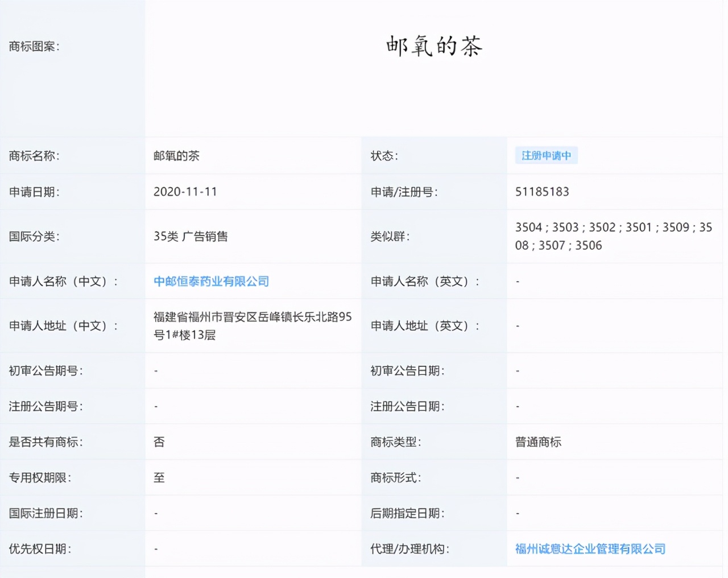Select the 商标类型 value 普通商标
Viewport: 728px width, 578px height.
(537, 441)
